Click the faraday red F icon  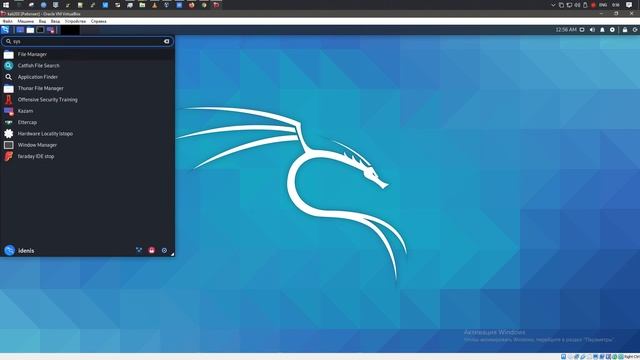click(9, 156)
